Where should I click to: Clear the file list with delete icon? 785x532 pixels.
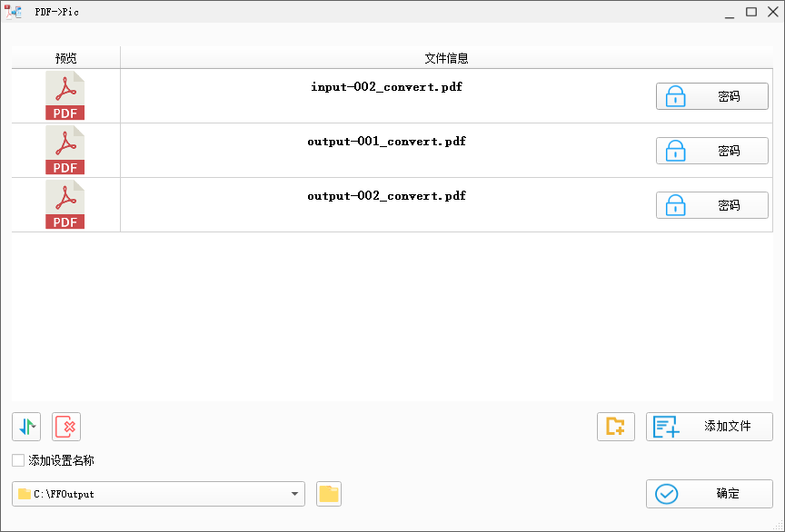click(65, 426)
